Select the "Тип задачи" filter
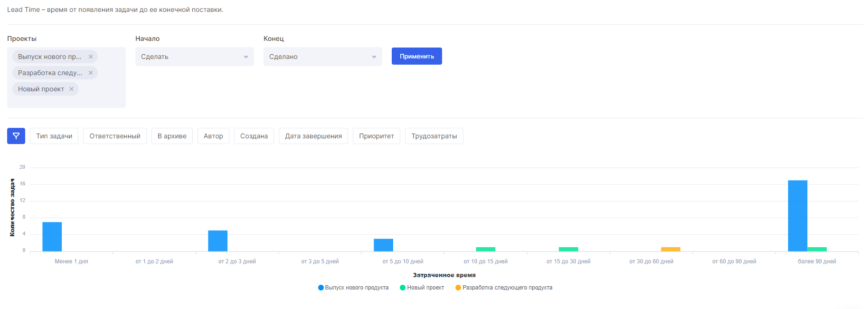The image size is (868, 309). pyautogui.click(x=54, y=136)
